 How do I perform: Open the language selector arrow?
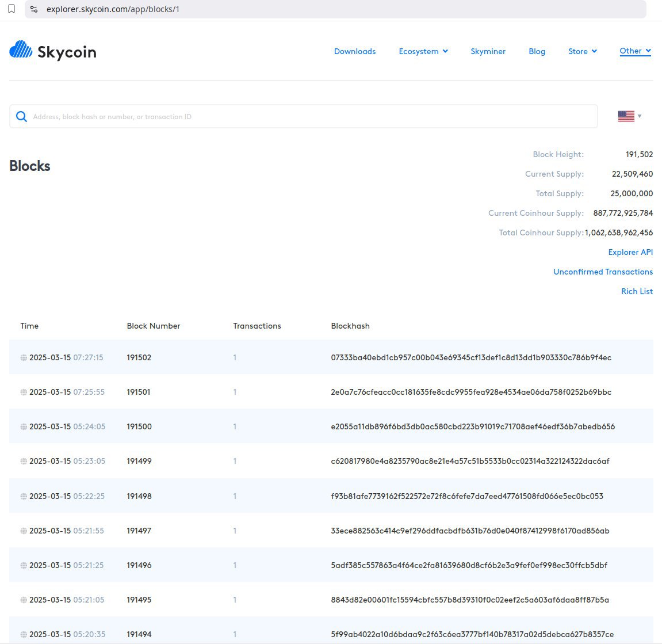click(x=640, y=116)
